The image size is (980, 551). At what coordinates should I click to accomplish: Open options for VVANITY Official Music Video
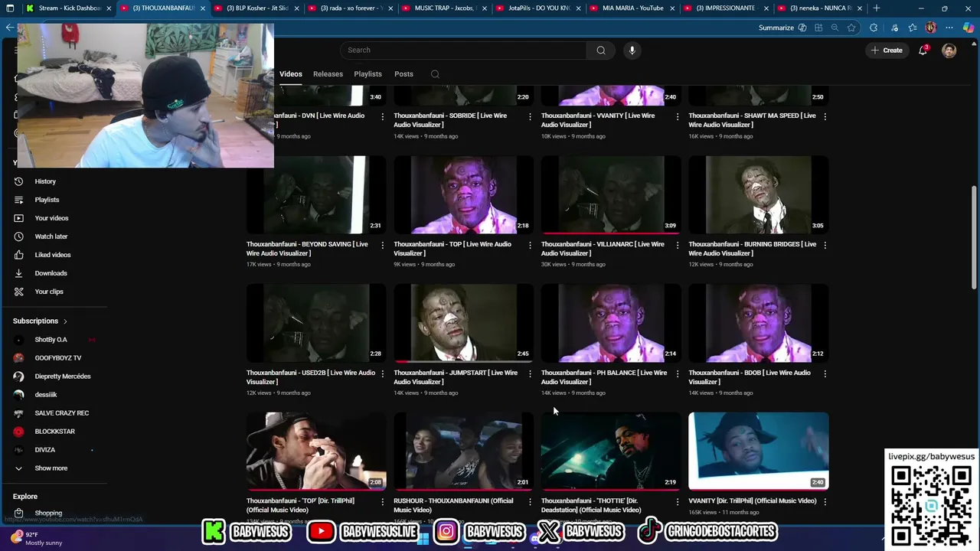click(x=825, y=501)
